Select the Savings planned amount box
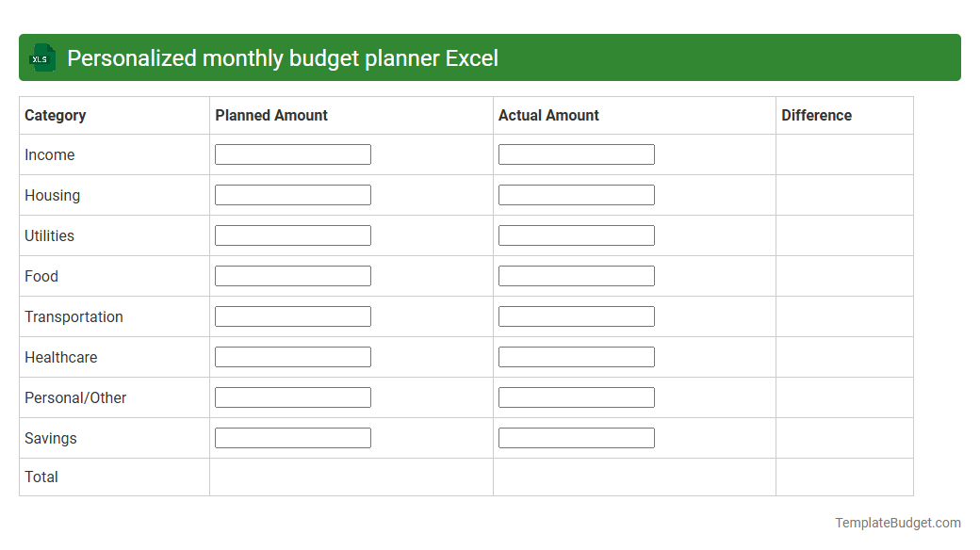This screenshot has height=550, width=980. [292, 437]
